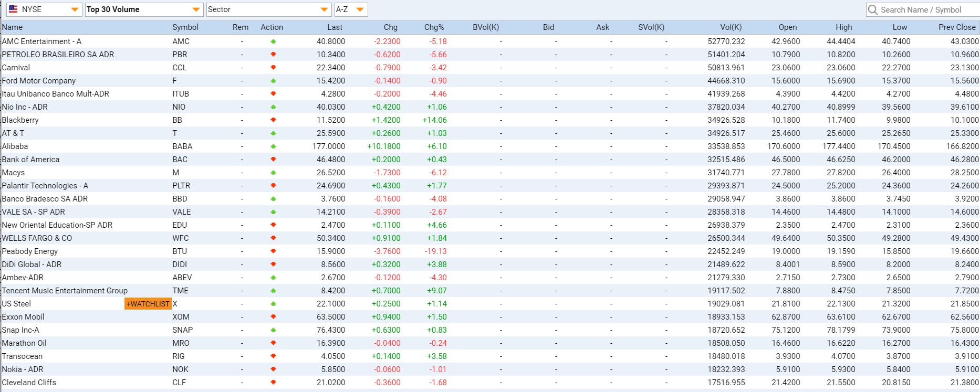Click the action arrow icon for Ford Motor Company

(273, 81)
